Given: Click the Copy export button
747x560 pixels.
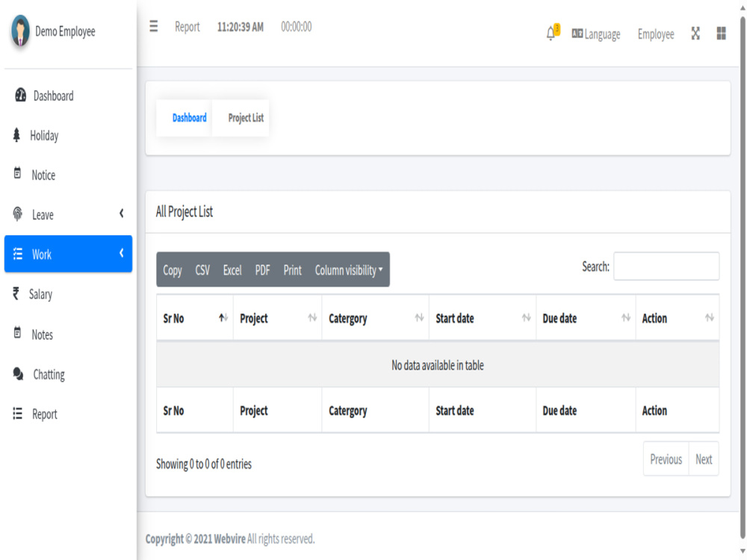Looking at the screenshot, I should (x=173, y=270).
